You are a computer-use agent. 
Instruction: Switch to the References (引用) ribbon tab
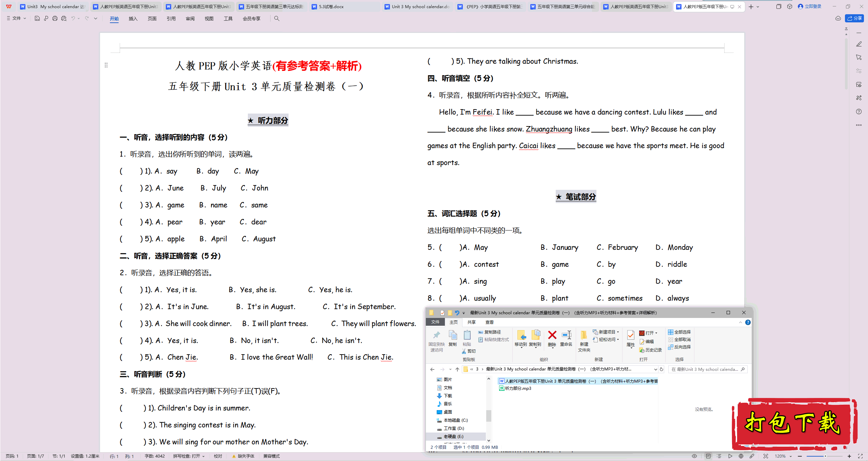point(171,19)
